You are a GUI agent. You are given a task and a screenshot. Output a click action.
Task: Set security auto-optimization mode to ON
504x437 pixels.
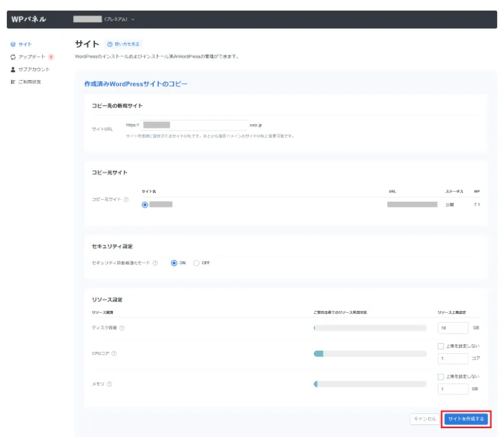[174, 263]
